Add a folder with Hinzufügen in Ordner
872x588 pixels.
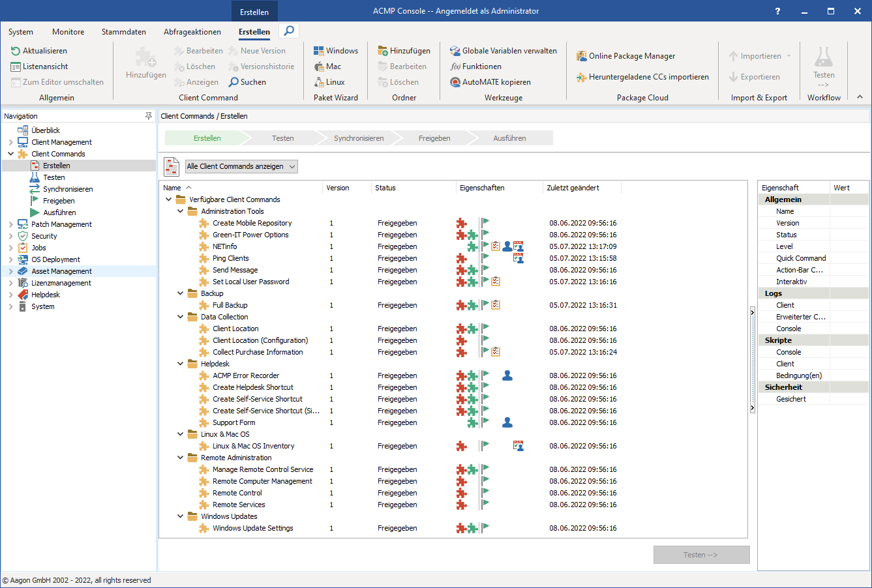[x=404, y=51]
